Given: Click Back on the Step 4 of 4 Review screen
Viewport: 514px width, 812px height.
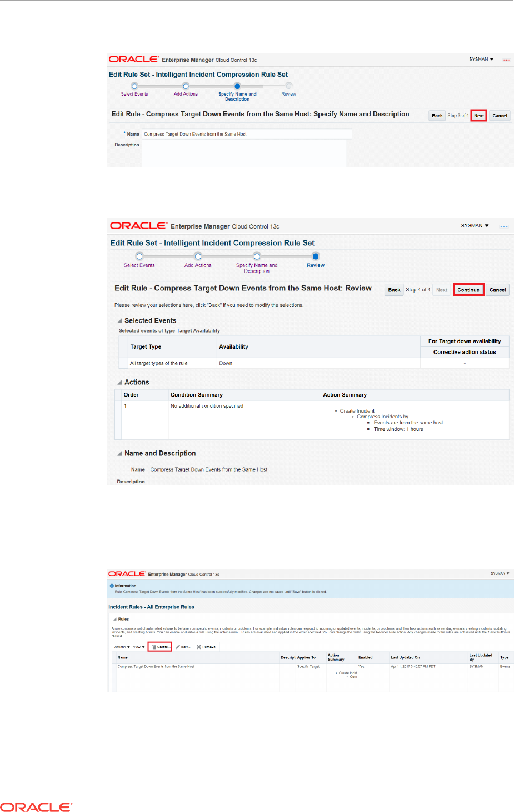Looking at the screenshot, I should (x=395, y=290).
